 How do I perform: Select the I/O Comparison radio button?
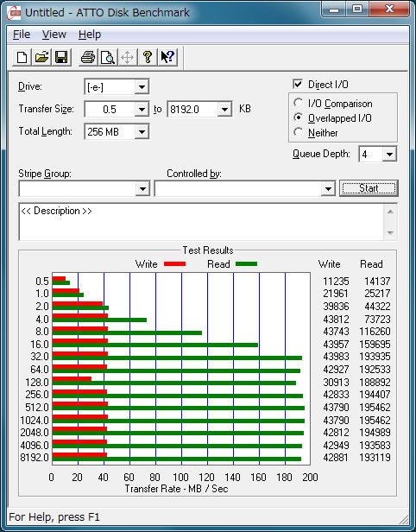tap(298, 103)
